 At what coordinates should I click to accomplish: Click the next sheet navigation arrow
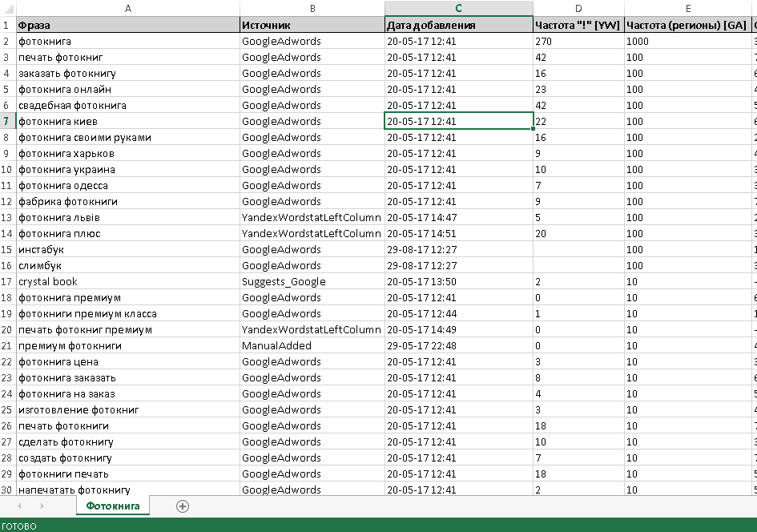[x=42, y=506]
